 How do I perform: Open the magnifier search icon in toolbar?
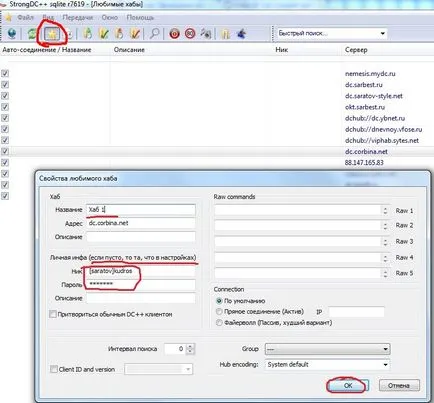154,33
